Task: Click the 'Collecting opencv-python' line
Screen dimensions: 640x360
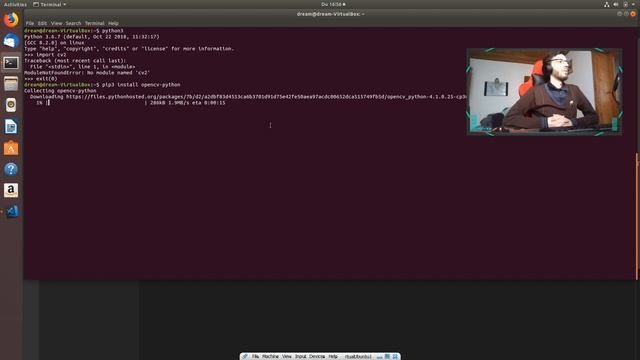Action: coord(60,91)
